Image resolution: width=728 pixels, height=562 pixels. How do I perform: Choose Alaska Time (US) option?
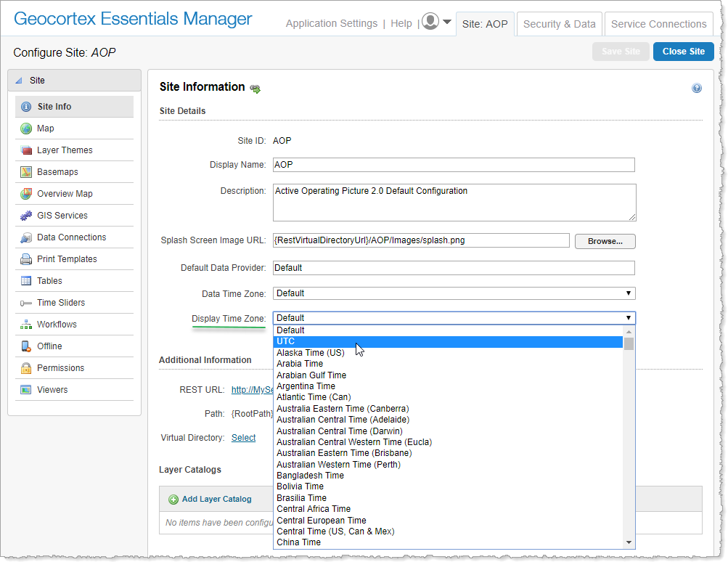click(448, 353)
